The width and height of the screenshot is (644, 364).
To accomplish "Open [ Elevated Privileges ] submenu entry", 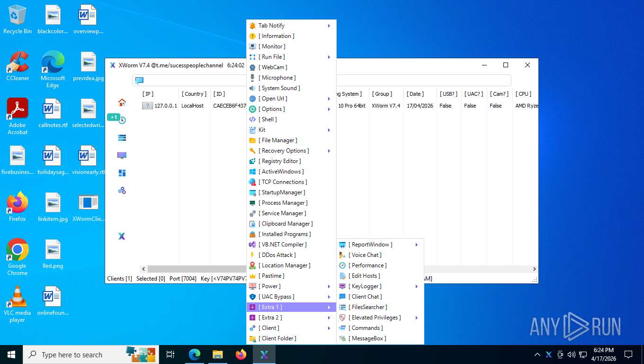I will (x=380, y=318).
